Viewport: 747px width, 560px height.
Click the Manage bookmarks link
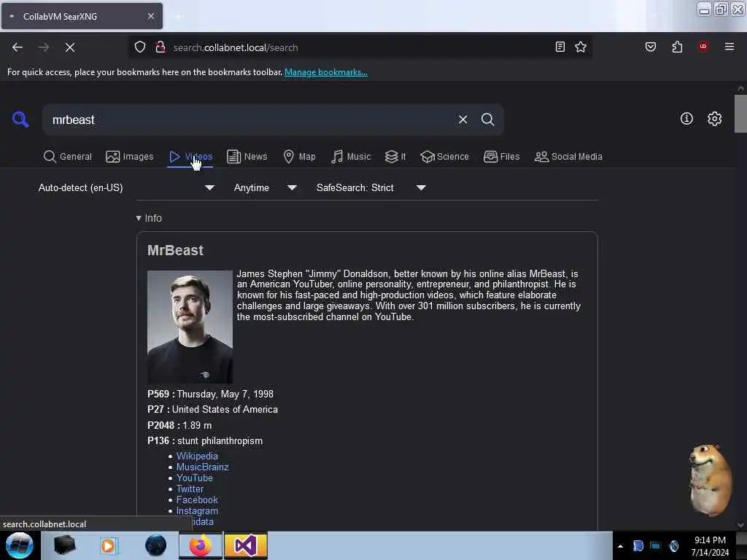coord(326,72)
